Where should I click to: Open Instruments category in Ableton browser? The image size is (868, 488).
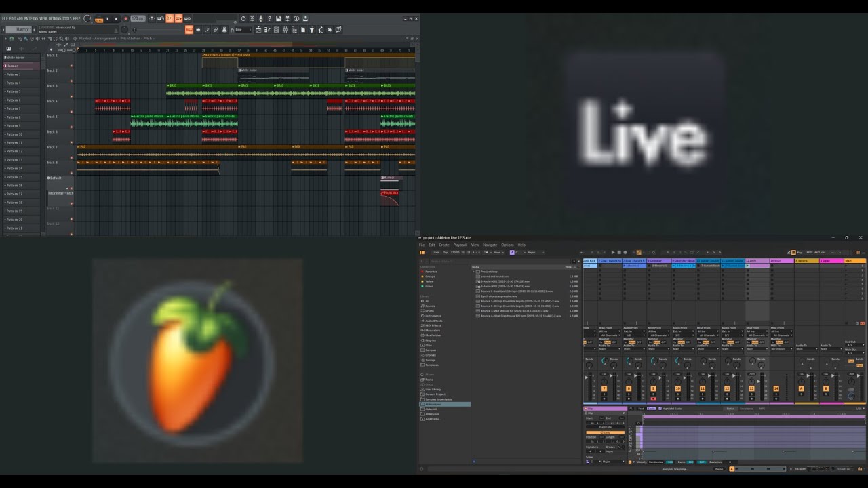[x=432, y=316]
